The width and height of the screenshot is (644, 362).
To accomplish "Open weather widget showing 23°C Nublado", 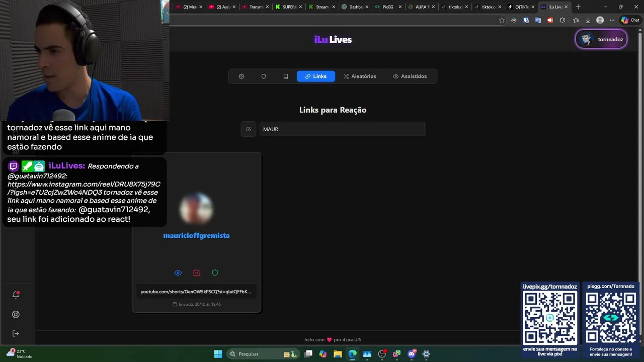I will pyautogui.click(x=19, y=354).
